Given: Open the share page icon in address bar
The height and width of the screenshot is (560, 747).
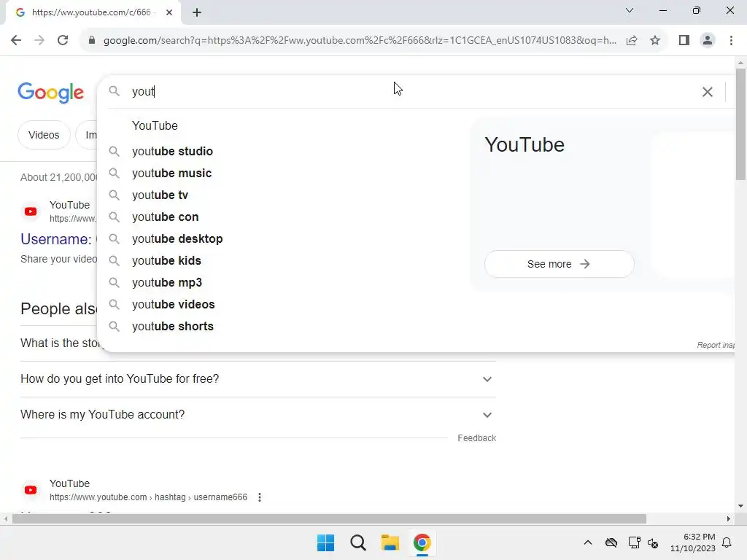Looking at the screenshot, I should coord(632,40).
